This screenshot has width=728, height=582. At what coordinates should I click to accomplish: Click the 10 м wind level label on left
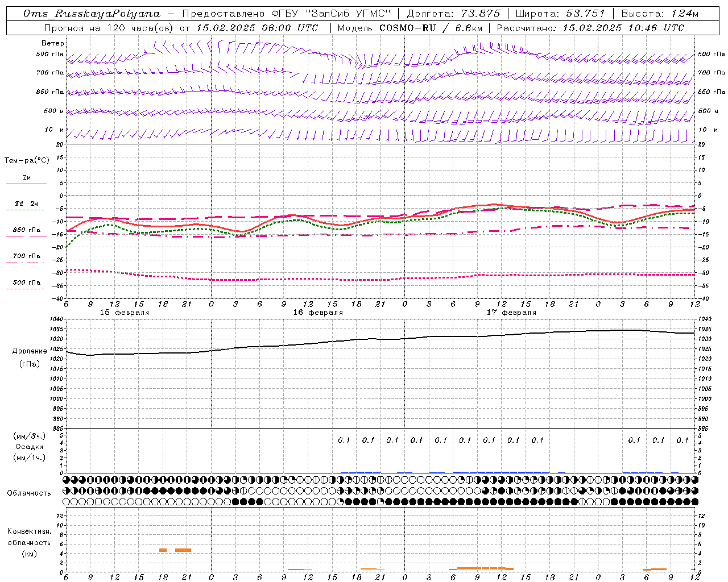(55, 130)
